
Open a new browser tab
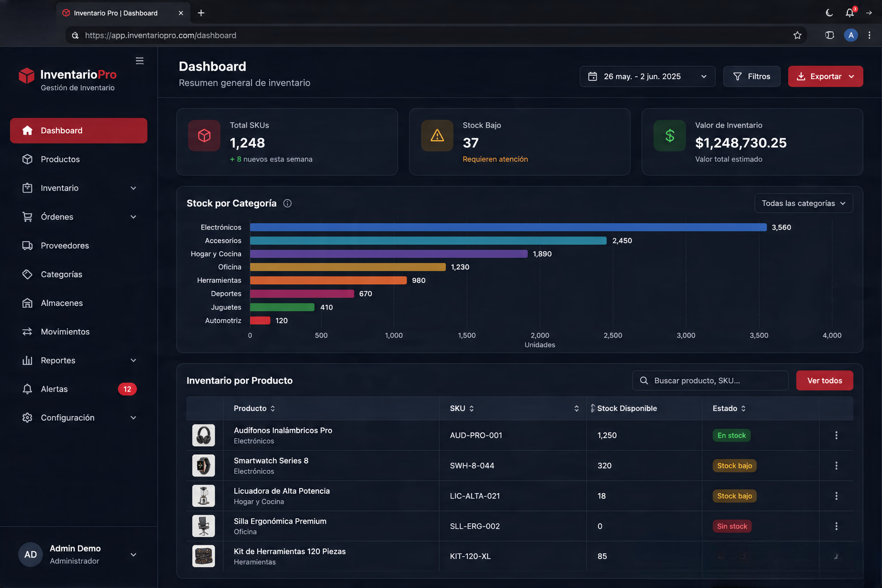201,13
